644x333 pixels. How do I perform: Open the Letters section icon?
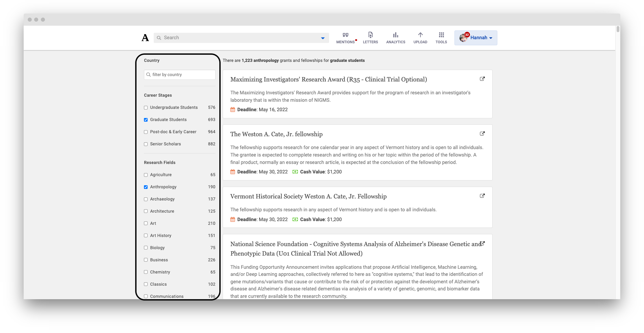[x=370, y=35]
